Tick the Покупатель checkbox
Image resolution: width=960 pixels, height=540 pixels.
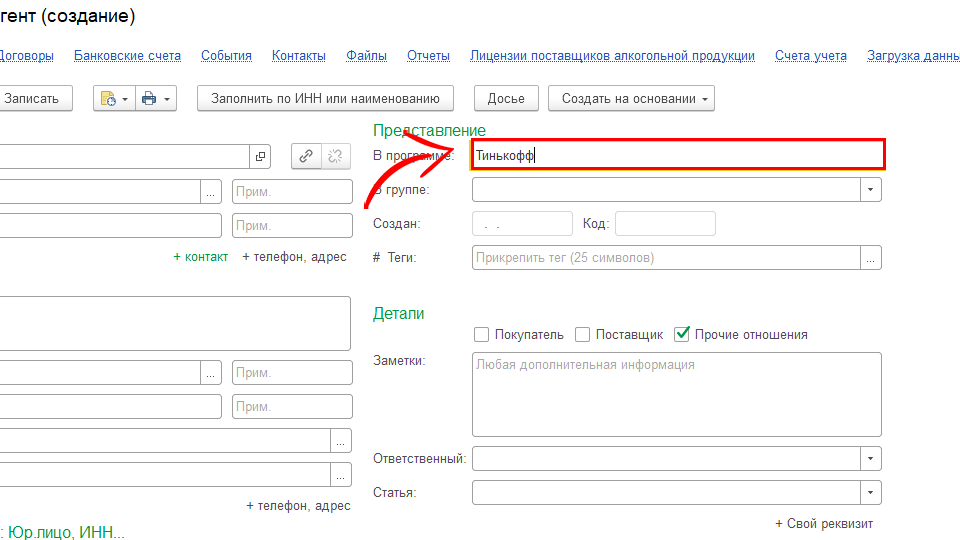[x=482, y=335]
